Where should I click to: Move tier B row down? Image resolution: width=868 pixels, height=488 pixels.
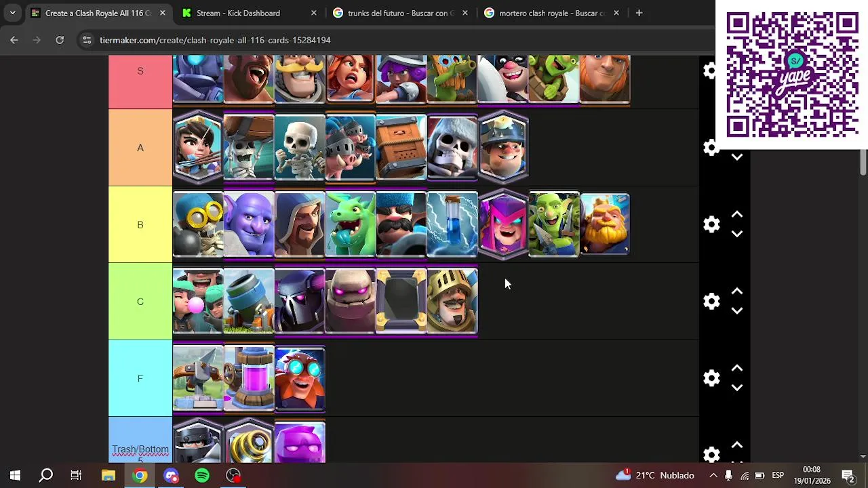(737, 234)
